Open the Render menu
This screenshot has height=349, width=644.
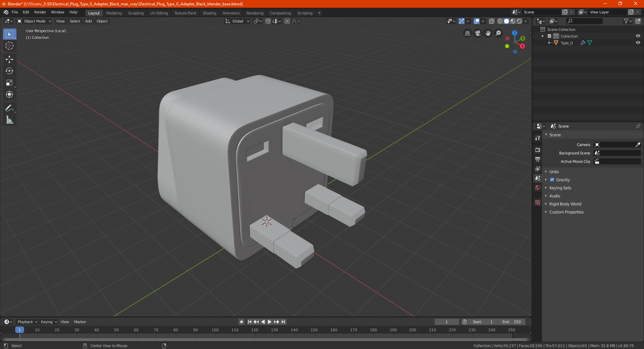click(40, 12)
